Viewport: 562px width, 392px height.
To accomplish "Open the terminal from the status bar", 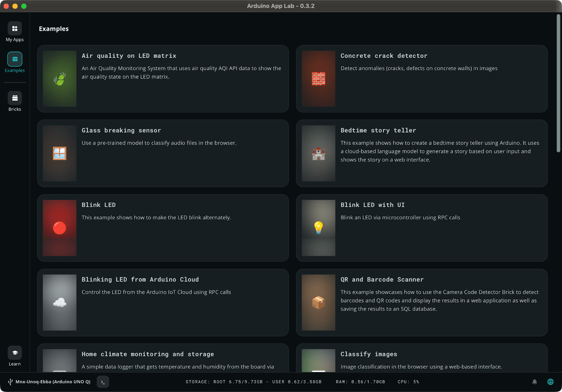I will tap(103, 382).
